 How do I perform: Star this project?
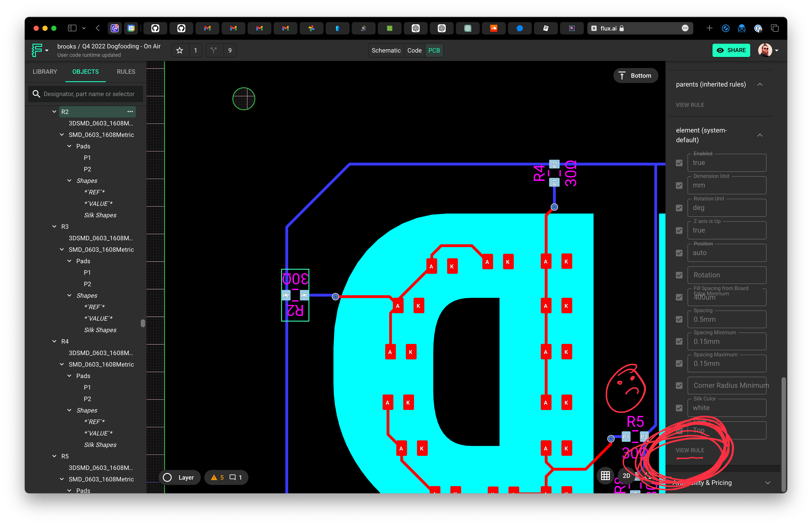click(x=180, y=51)
